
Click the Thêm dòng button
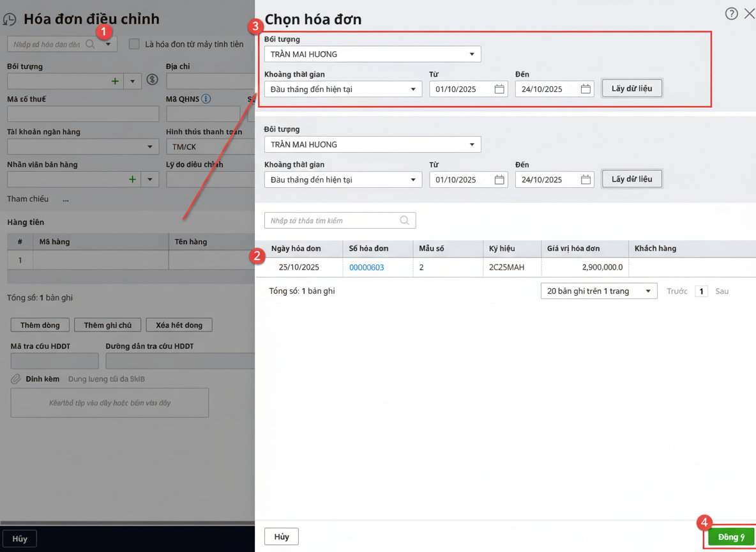click(40, 325)
